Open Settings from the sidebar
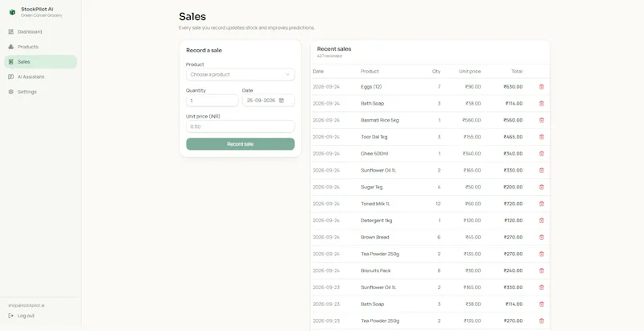 click(x=41, y=92)
